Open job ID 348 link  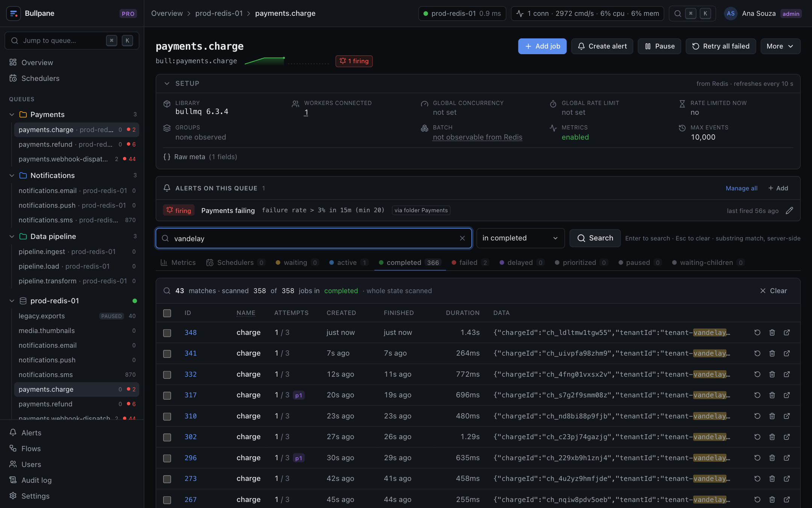point(191,333)
